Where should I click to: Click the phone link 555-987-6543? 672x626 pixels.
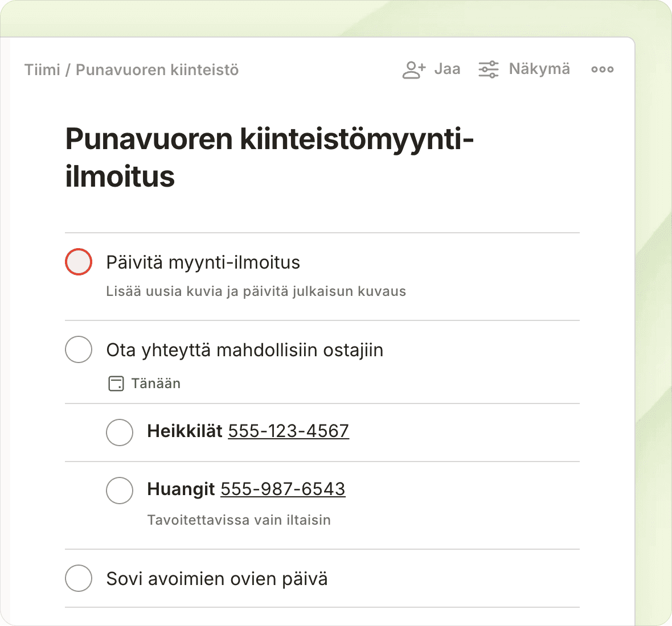[282, 489]
